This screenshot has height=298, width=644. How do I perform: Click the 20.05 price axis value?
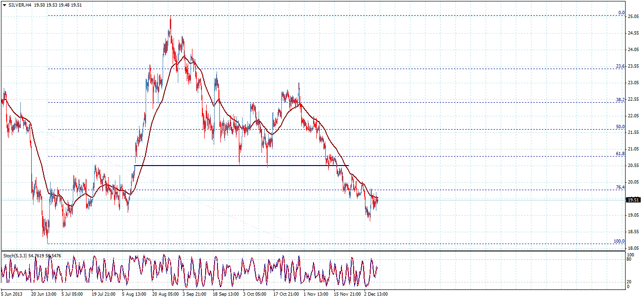pyautogui.click(x=633, y=182)
